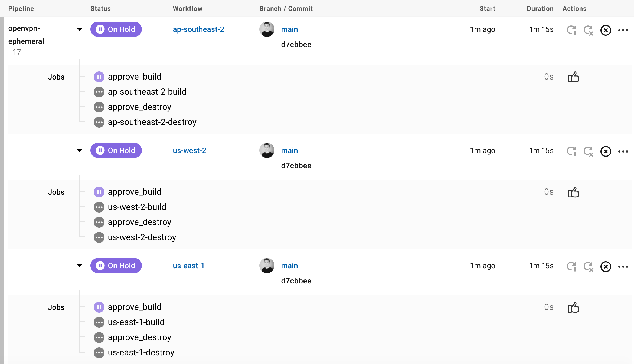634x364 pixels.
Task: Rerun us-east-1 workflow from failed
Action: pyautogui.click(x=589, y=266)
